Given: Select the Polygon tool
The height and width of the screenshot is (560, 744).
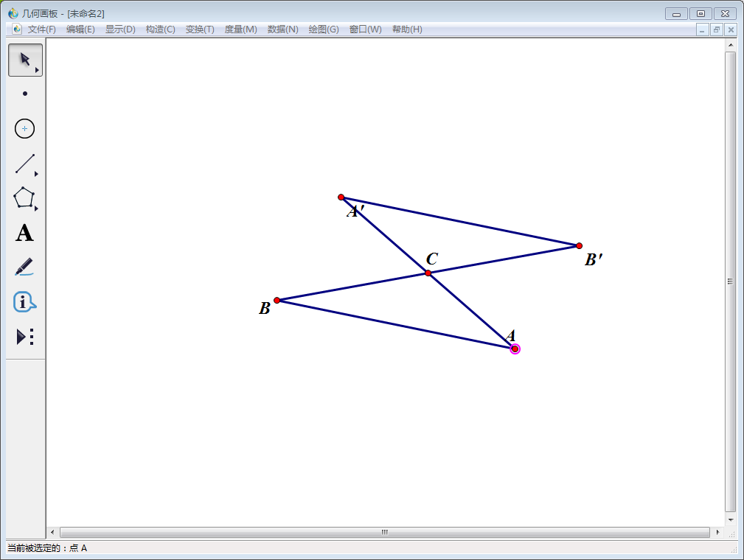Looking at the screenshot, I should 25,198.
